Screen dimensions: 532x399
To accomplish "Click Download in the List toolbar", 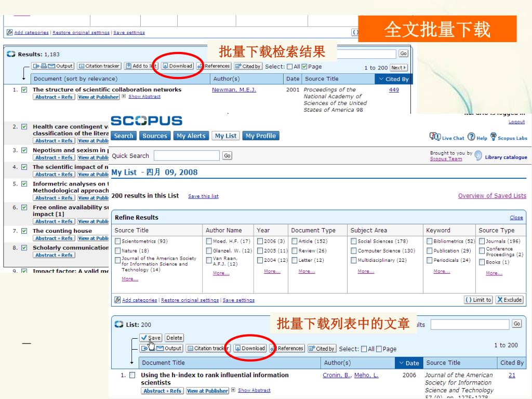I will 250,348.
